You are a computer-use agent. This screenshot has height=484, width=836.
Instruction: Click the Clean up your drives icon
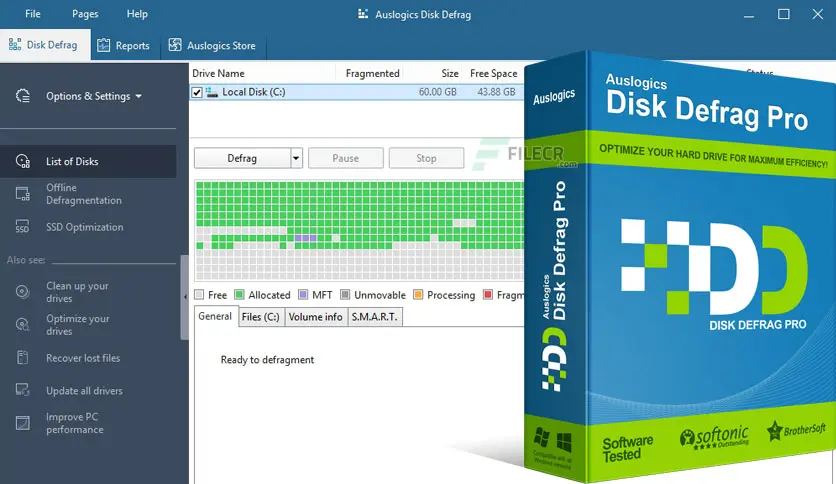coord(23,292)
